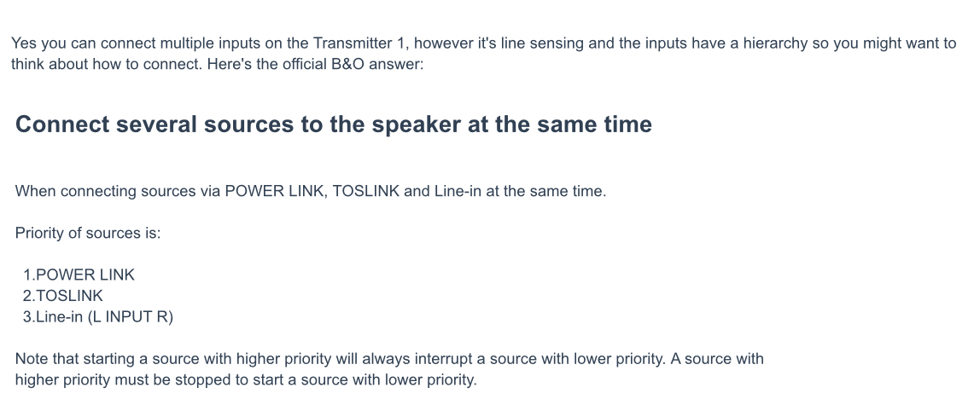This screenshot has height=405, width=980.
Task: Click "POWER LINK" in the "When connecting" sentence
Action: coord(275,191)
